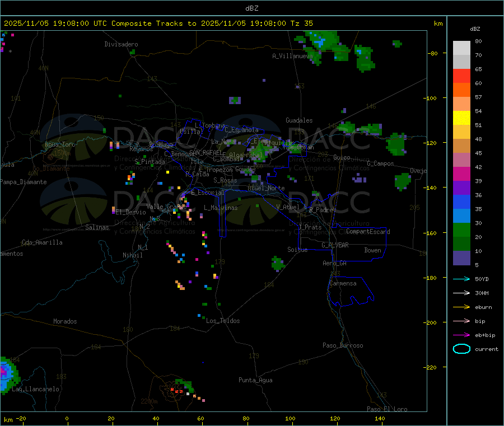Click the Soitue location label
The height and width of the screenshot is (426, 504).
(298, 249)
